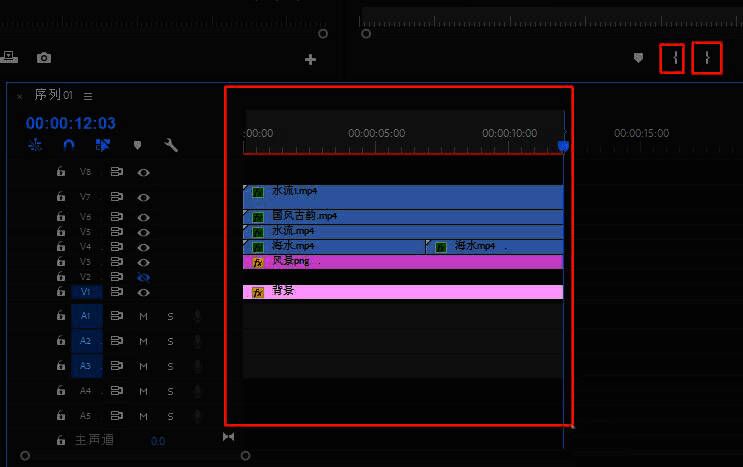Click the Mark Out bracket button
743x467 pixels.
pyautogui.click(x=707, y=58)
